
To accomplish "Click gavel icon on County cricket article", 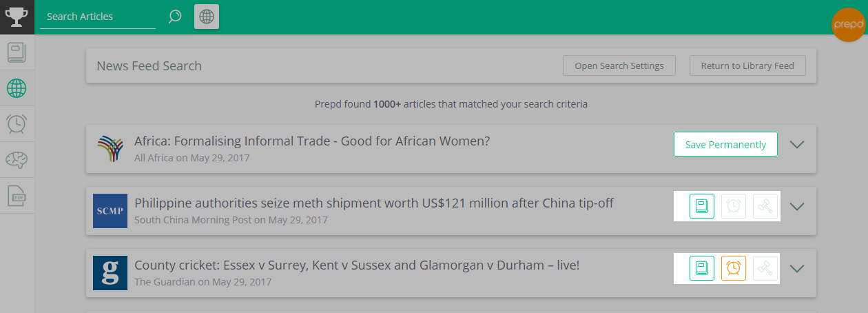I will coord(765,268).
